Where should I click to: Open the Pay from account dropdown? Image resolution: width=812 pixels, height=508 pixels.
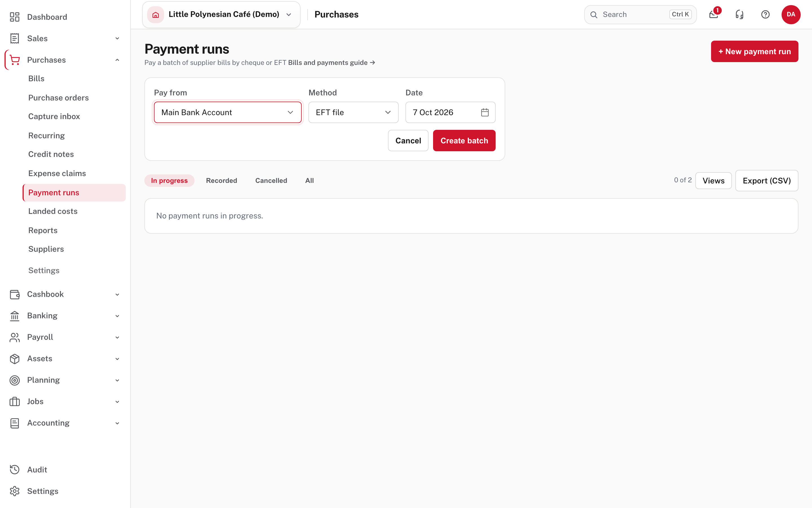click(228, 112)
